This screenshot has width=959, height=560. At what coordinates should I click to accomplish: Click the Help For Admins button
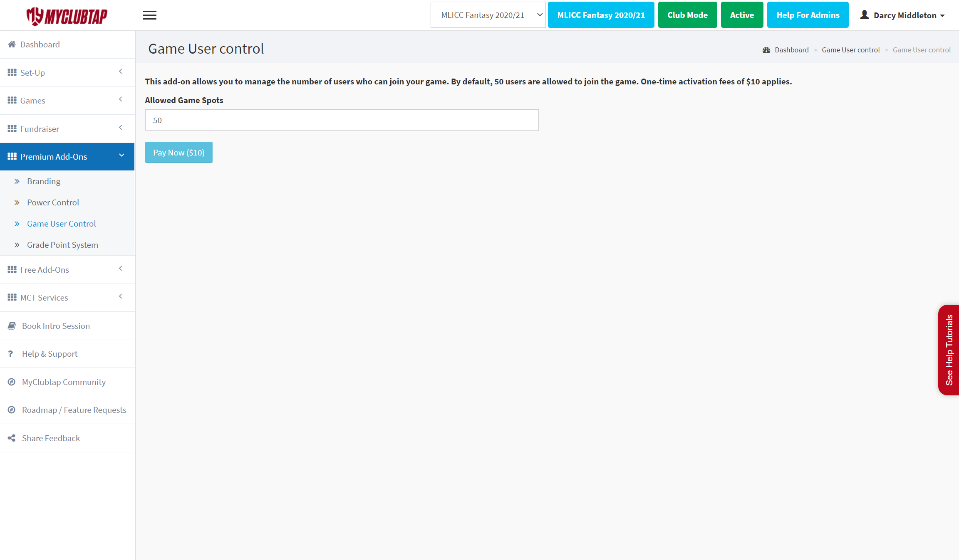pos(808,15)
